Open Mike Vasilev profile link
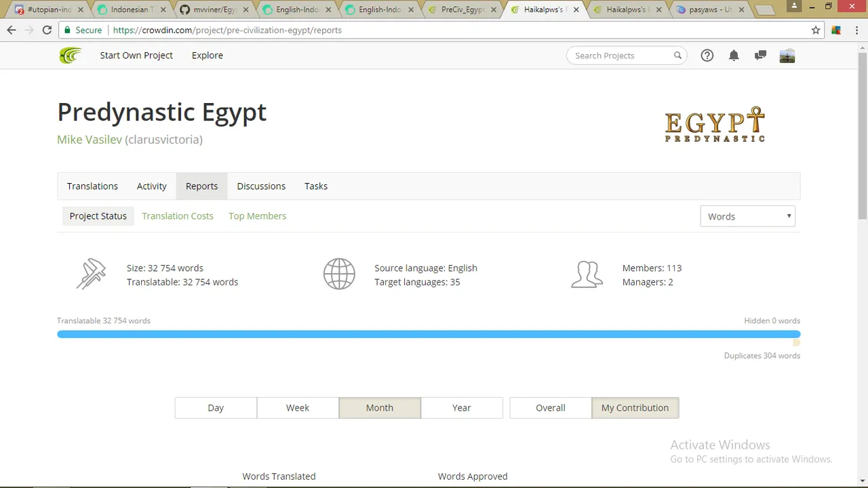Image resolution: width=868 pixels, height=488 pixels. coord(90,140)
